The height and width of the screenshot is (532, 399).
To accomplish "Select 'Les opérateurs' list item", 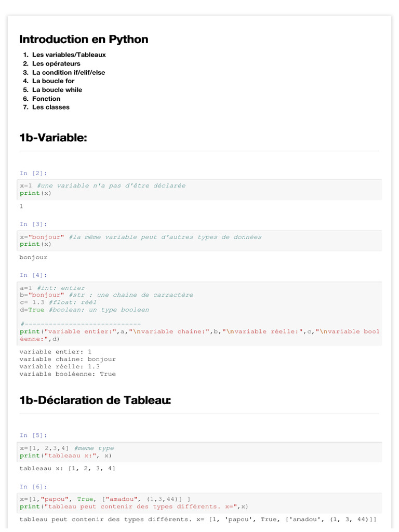I will (x=56, y=63).
